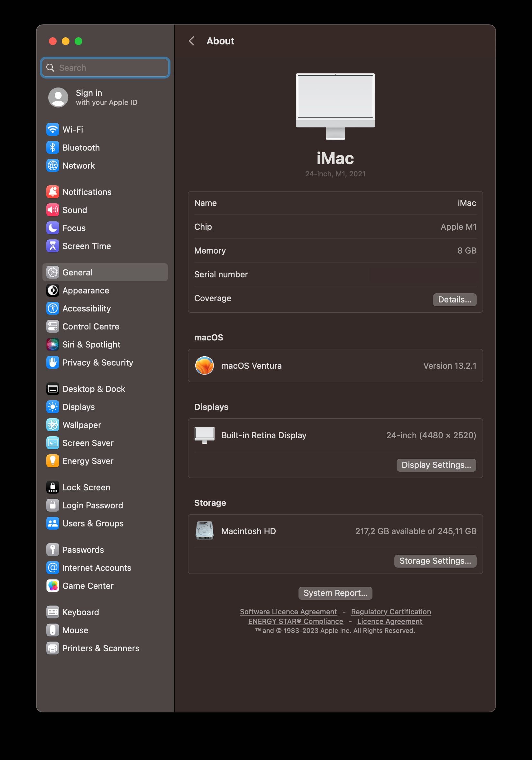Screen dimensions: 532x760
Task: Open Regulatory Certification link
Action: (x=391, y=612)
